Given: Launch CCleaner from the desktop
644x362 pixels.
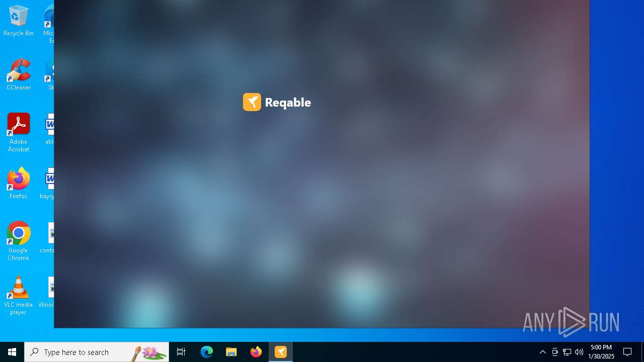Looking at the screenshot, I should pos(19,75).
